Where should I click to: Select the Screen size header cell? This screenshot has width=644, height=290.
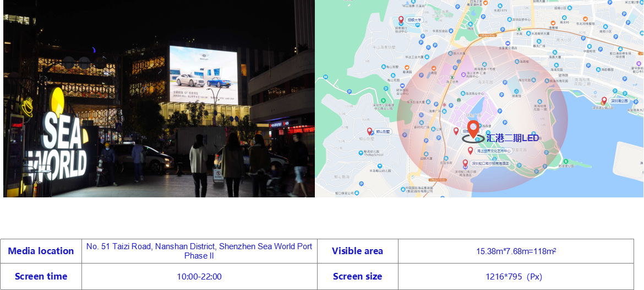point(357,276)
